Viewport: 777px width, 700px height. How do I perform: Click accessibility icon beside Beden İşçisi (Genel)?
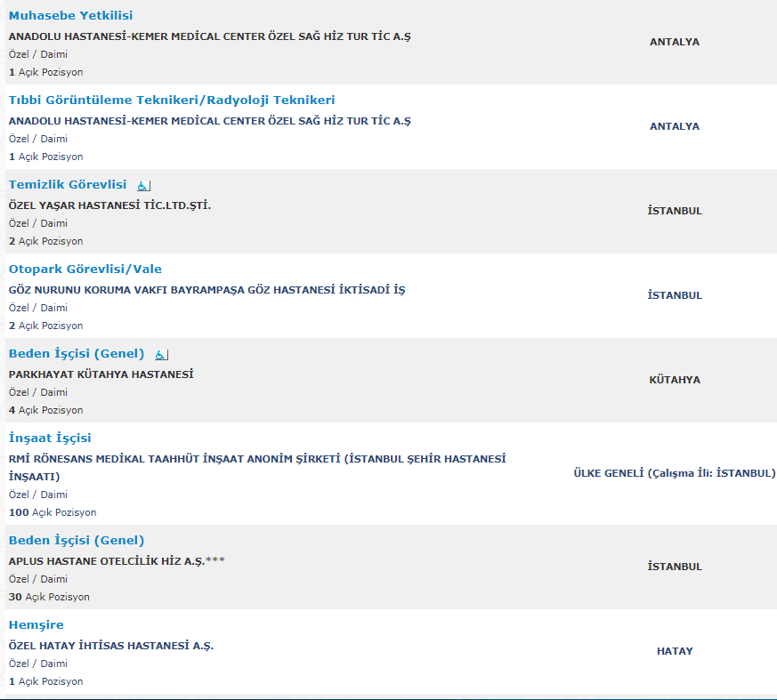161,355
